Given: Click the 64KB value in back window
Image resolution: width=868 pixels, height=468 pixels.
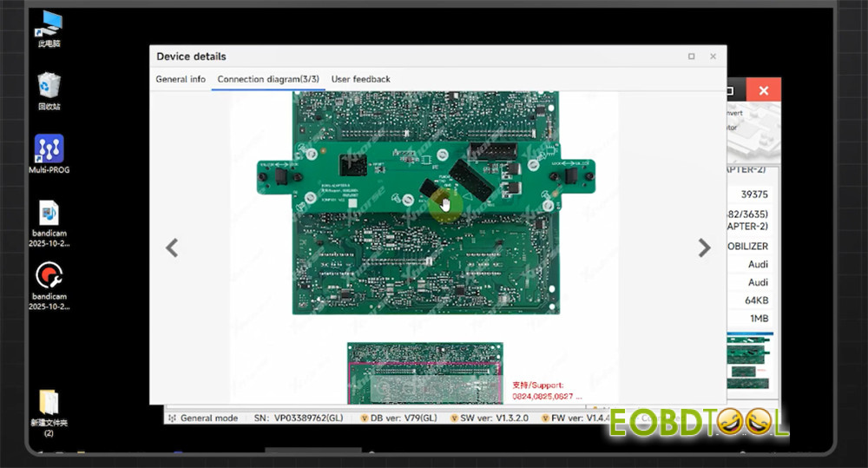Looking at the screenshot, I should (x=756, y=300).
